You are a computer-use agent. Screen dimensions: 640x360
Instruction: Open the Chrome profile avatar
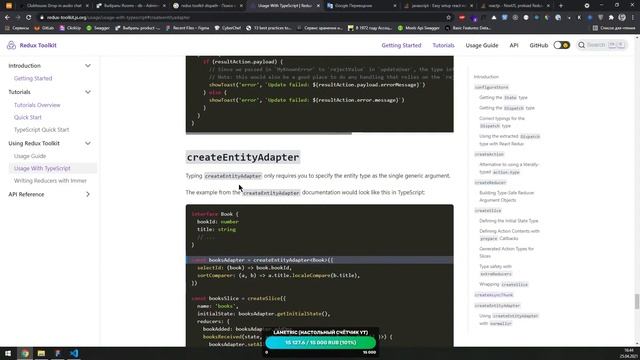point(622,18)
